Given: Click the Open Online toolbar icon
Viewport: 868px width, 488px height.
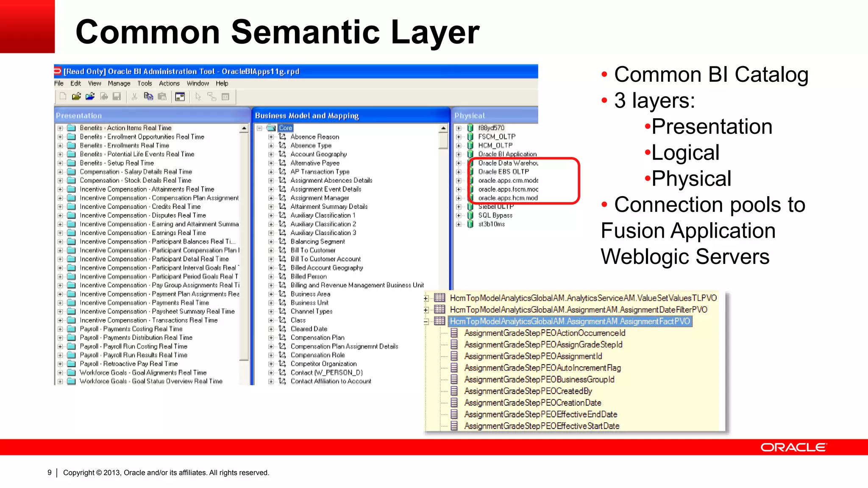Looking at the screenshot, I should (x=90, y=97).
